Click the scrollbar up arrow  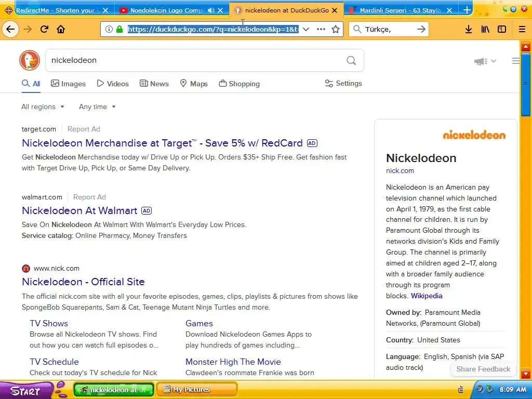pyautogui.click(x=526, y=46)
